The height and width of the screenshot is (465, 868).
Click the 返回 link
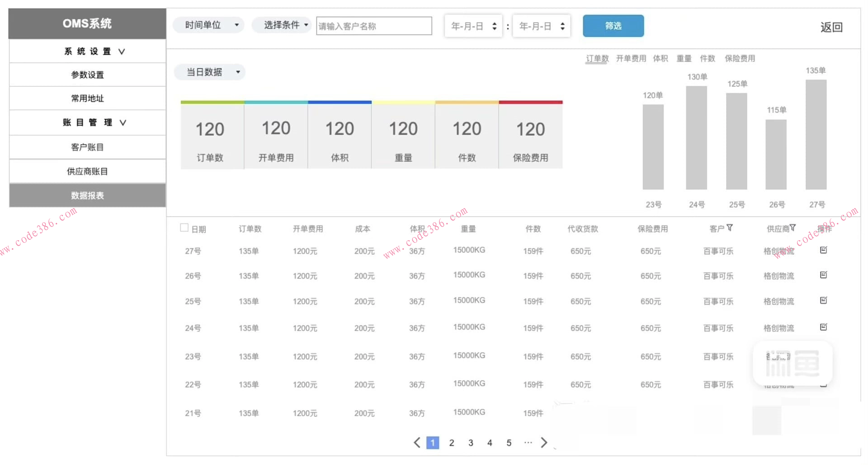coord(831,27)
